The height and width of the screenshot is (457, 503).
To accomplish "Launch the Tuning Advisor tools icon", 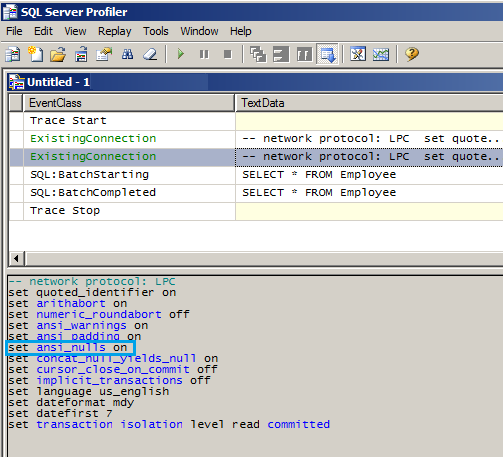I will click(358, 54).
